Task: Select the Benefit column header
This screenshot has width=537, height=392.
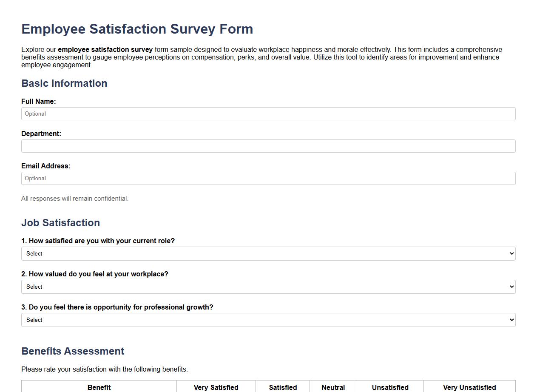Action: point(99,387)
